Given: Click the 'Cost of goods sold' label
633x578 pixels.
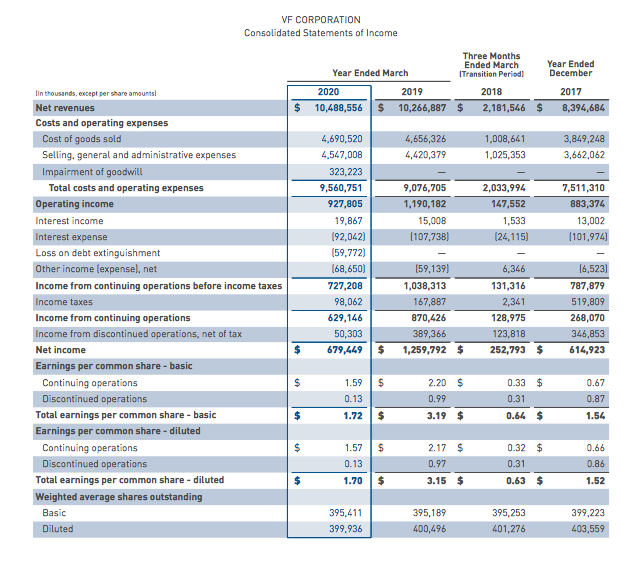Looking at the screenshot, I should pyautogui.click(x=82, y=139).
